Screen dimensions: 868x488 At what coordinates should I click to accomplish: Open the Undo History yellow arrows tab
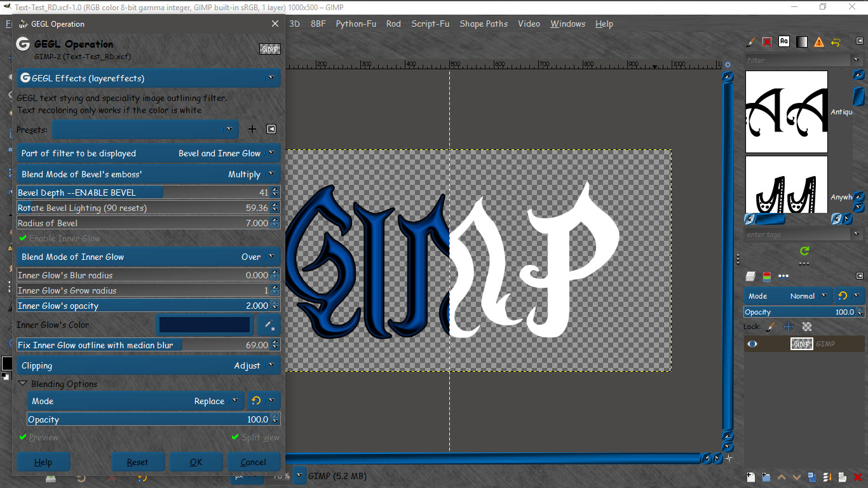click(x=836, y=42)
